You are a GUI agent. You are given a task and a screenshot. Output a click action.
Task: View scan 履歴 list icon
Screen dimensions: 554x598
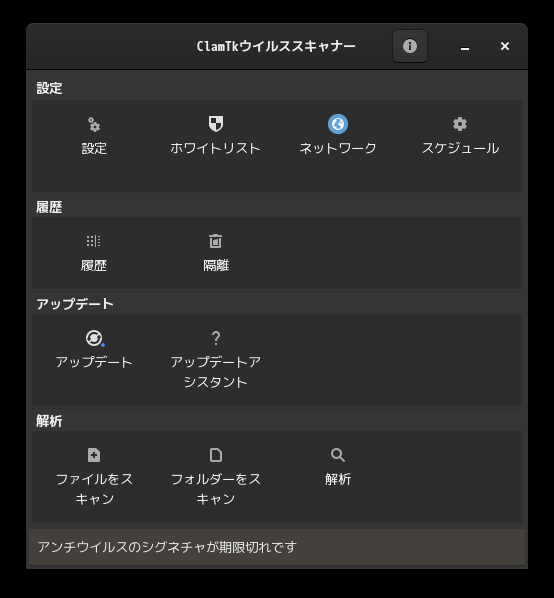pyautogui.click(x=94, y=241)
